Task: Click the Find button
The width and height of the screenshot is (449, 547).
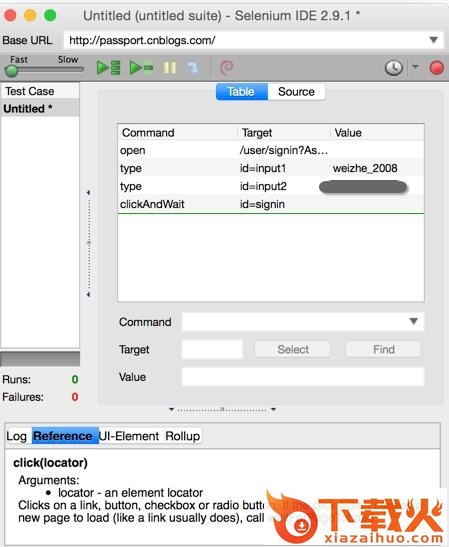Action: pyautogui.click(x=384, y=349)
